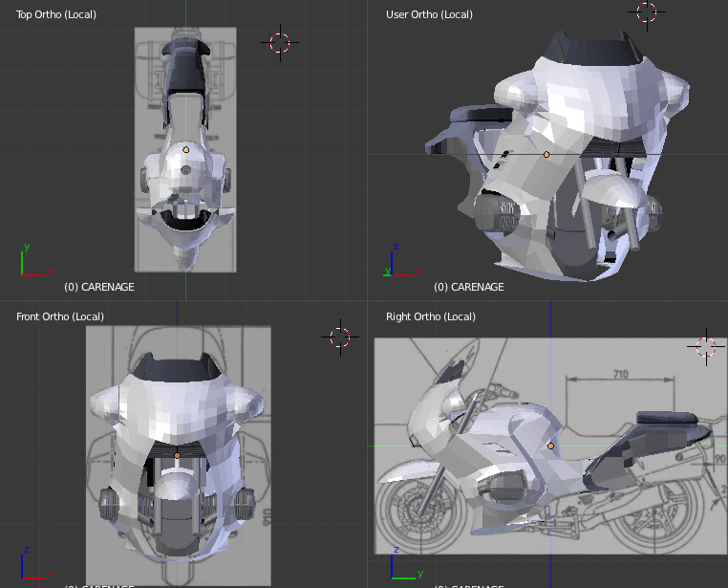
Task: Select the orange origin point in Top view
Action: (186, 150)
